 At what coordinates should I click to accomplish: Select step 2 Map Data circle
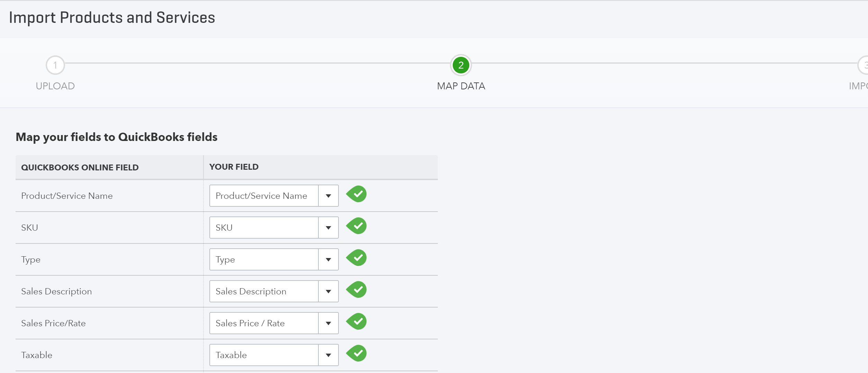click(x=461, y=65)
